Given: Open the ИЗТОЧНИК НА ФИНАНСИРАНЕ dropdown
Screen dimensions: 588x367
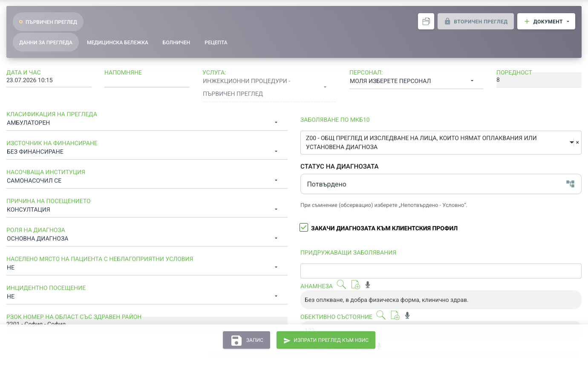Looking at the screenshot, I should click(x=147, y=152).
